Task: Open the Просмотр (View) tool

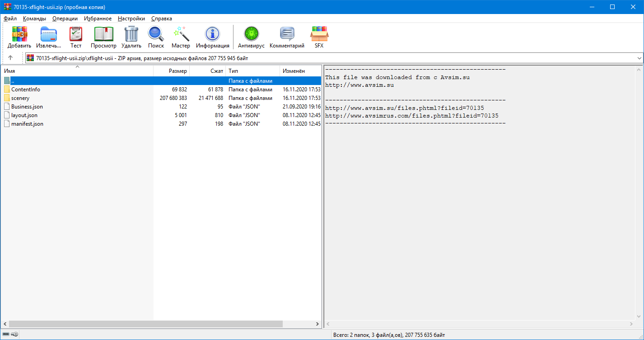Action: coord(103,37)
